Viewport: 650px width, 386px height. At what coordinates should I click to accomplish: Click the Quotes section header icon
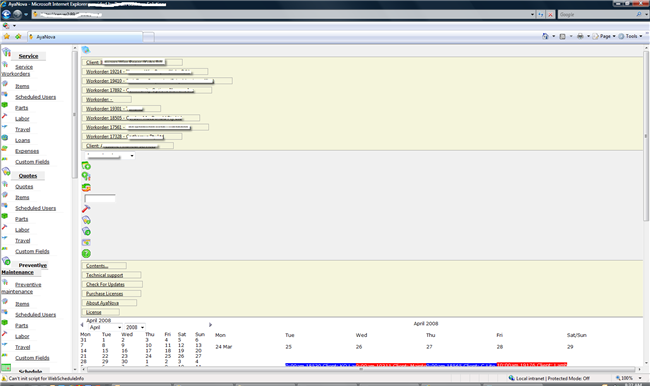point(6,171)
